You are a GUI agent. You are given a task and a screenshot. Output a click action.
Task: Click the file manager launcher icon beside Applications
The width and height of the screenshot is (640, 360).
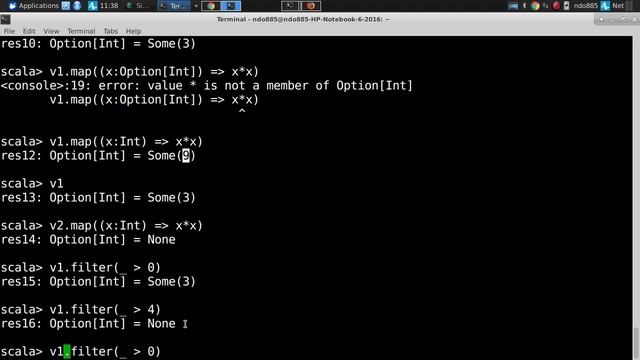coord(66,6)
